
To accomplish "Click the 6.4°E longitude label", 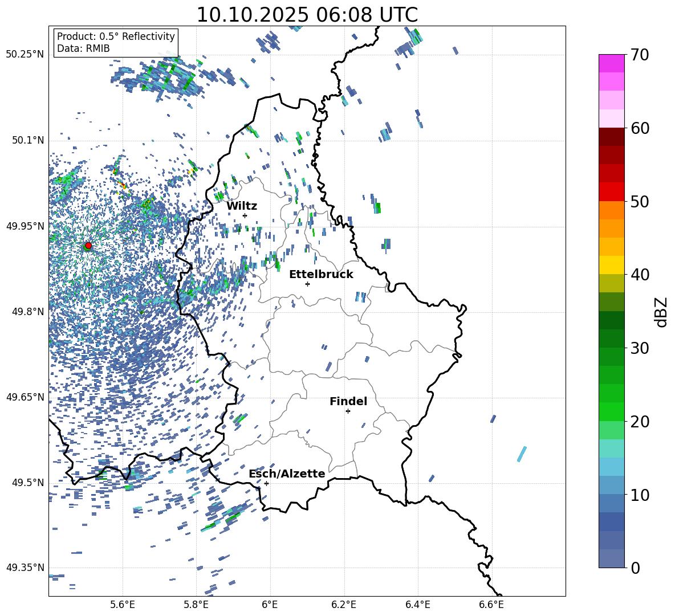I will tap(418, 605).
